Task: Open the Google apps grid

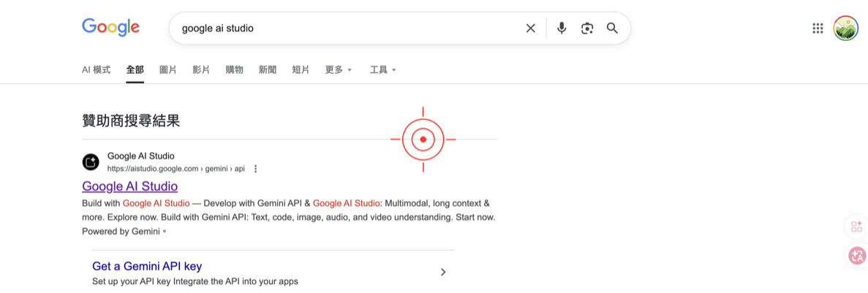Action: (818, 28)
